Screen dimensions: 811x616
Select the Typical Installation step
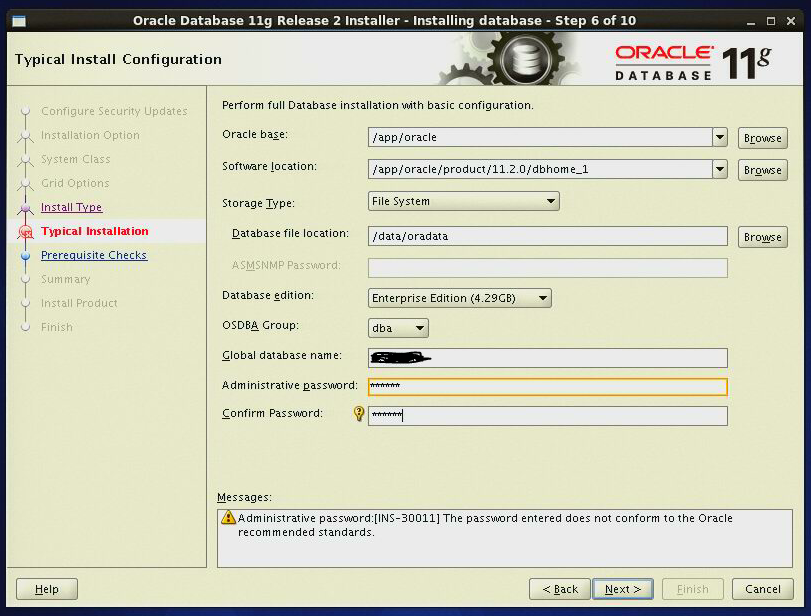[x=95, y=231]
